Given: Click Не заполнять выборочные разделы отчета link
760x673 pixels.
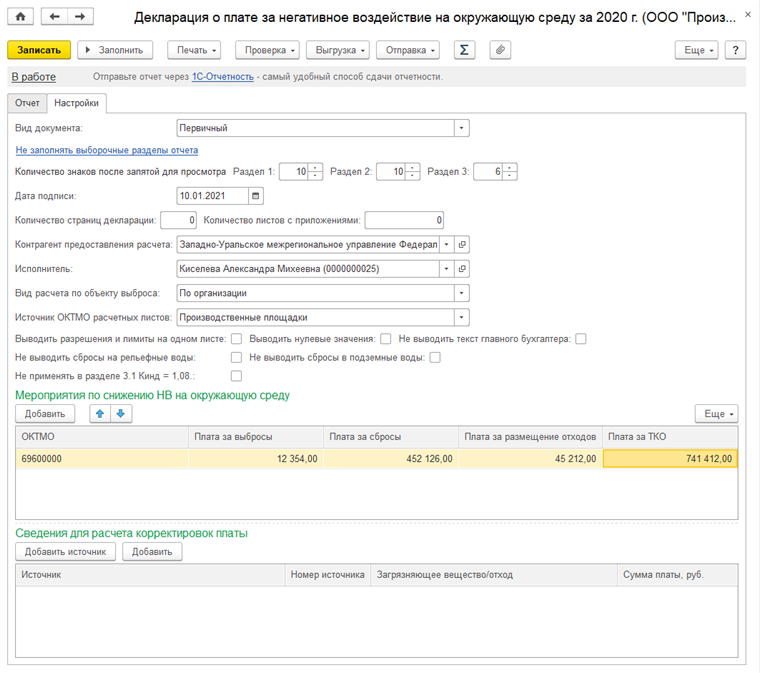Looking at the screenshot, I should click(x=107, y=150).
